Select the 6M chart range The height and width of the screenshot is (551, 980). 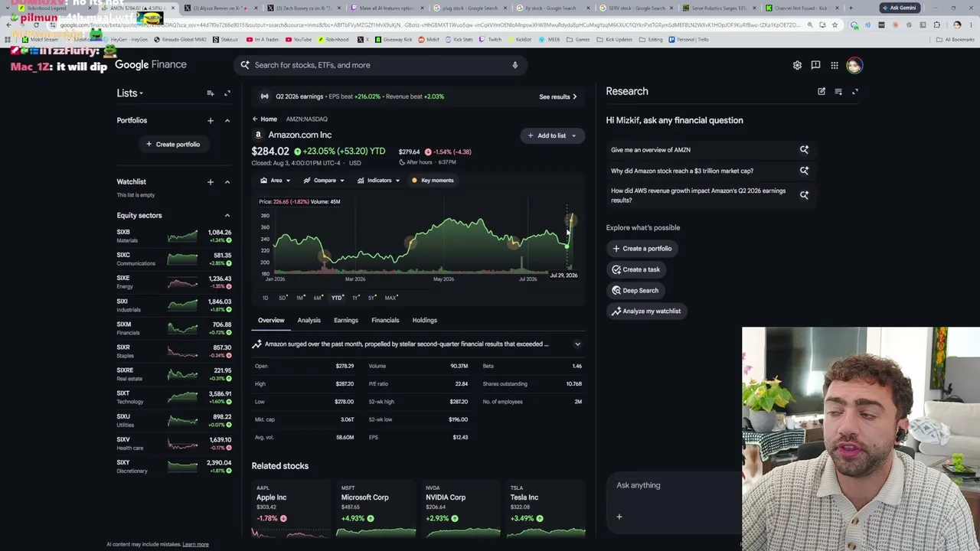tap(318, 298)
